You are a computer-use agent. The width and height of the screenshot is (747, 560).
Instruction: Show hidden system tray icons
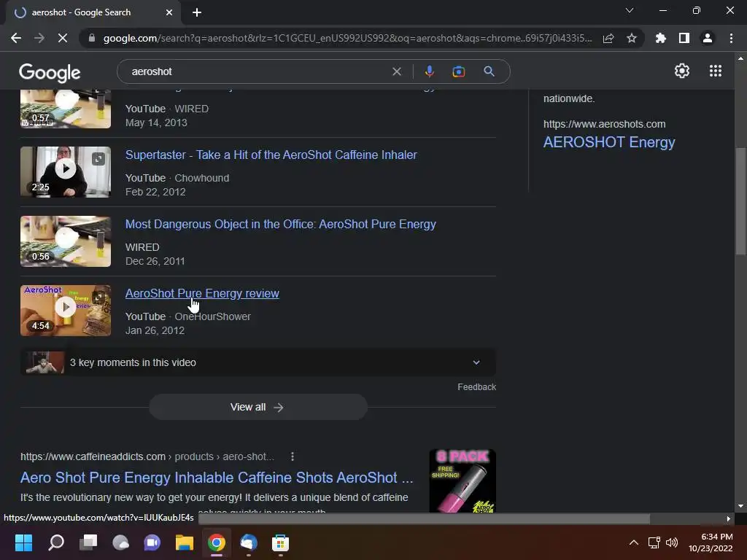[x=634, y=542]
